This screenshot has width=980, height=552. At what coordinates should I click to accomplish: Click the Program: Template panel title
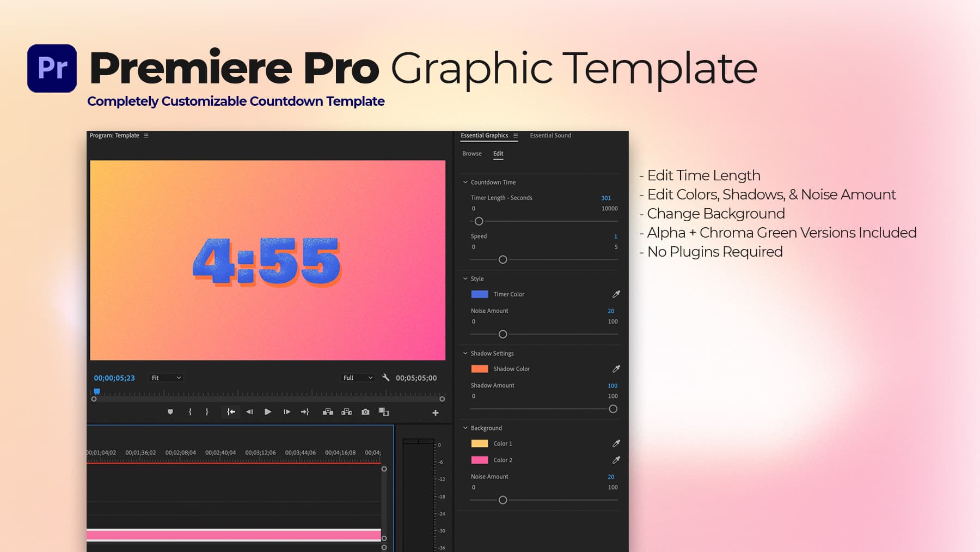pos(114,136)
